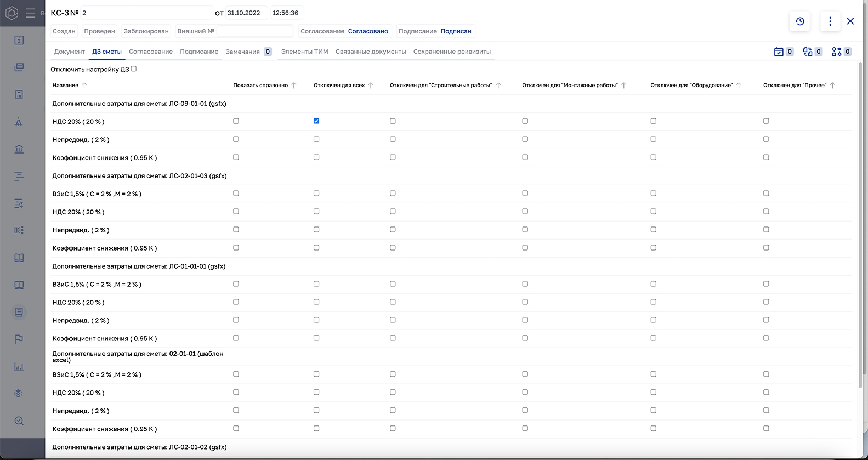Click the Создан status chip
Image resolution: width=868 pixels, height=460 pixels.
(x=64, y=31)
